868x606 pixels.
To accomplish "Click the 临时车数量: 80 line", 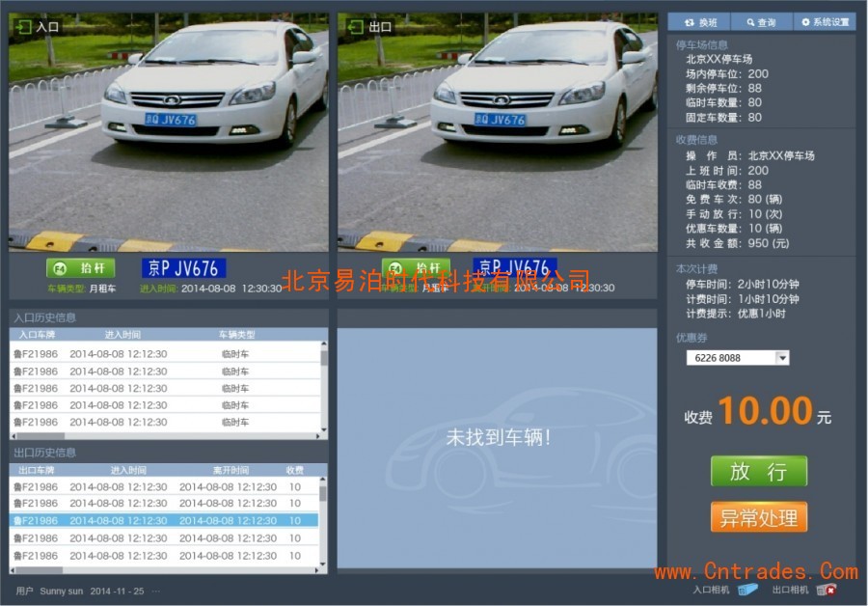I will 723,102.
